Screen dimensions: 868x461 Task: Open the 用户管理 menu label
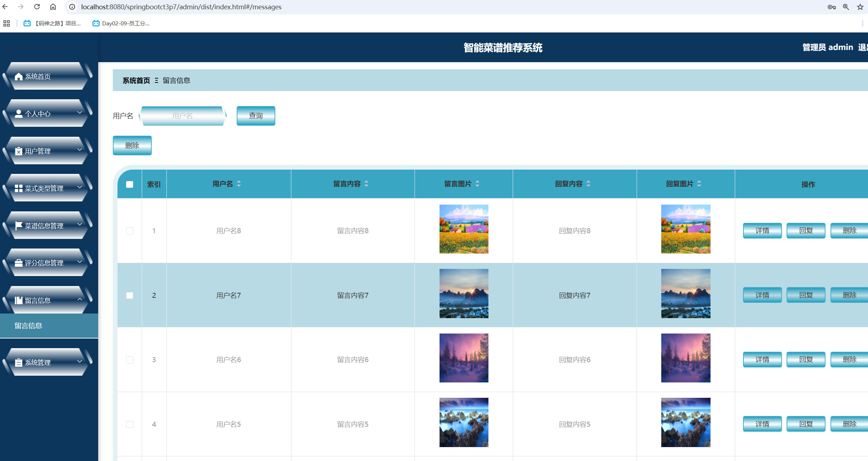38,151
